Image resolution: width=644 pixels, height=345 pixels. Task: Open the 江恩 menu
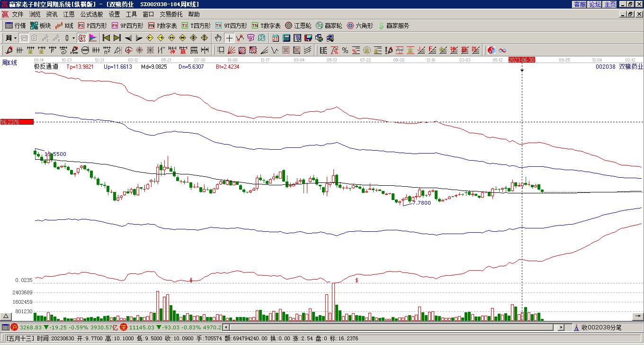coord(69,15)
